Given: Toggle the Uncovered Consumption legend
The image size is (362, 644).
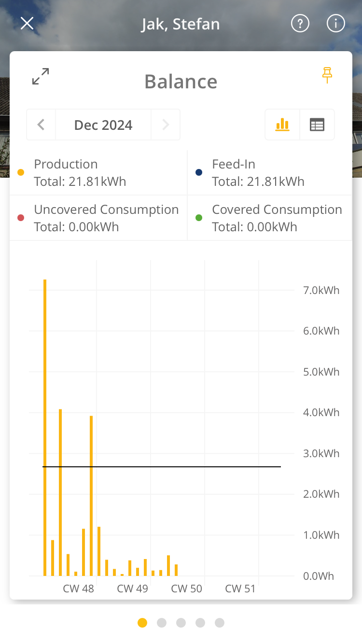Looking at the screenshot, I should click(x=98, y=218).
